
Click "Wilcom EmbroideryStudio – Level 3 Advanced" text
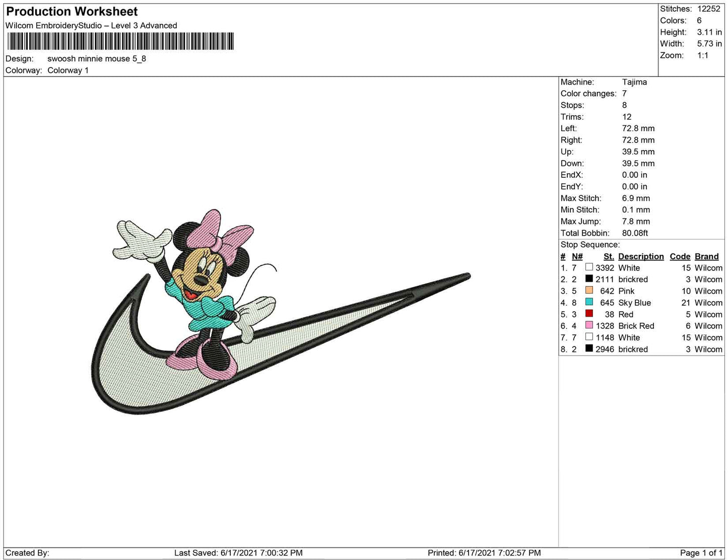click(x=91, y=26)
